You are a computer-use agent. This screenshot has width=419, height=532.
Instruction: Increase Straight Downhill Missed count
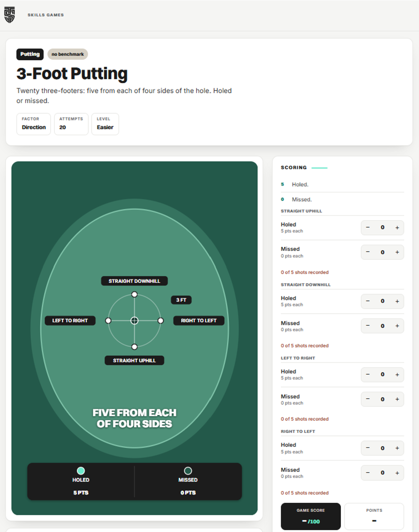(x=397, y=326)
